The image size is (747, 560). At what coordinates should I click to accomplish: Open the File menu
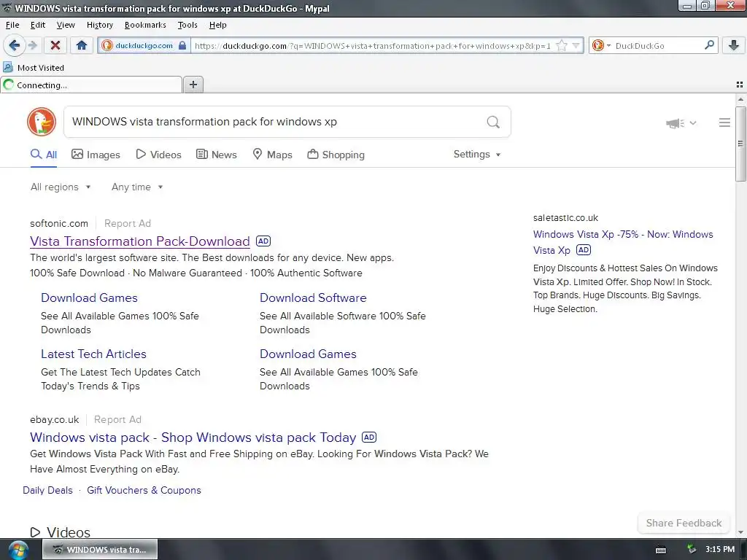coord(12,25)
